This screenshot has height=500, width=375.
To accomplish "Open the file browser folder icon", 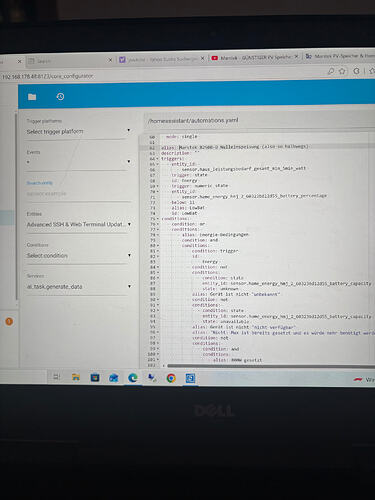I will coord(32,97).
